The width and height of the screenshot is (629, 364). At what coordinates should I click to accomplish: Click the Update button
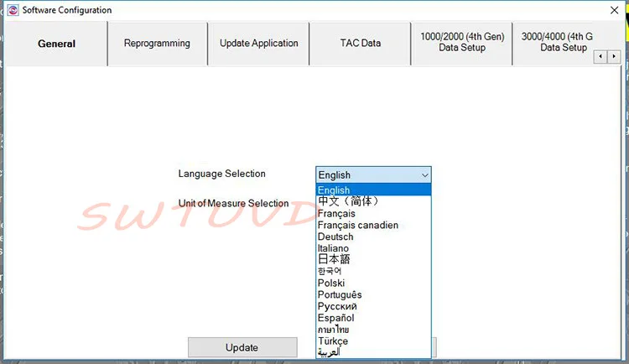tap(242, 347)
